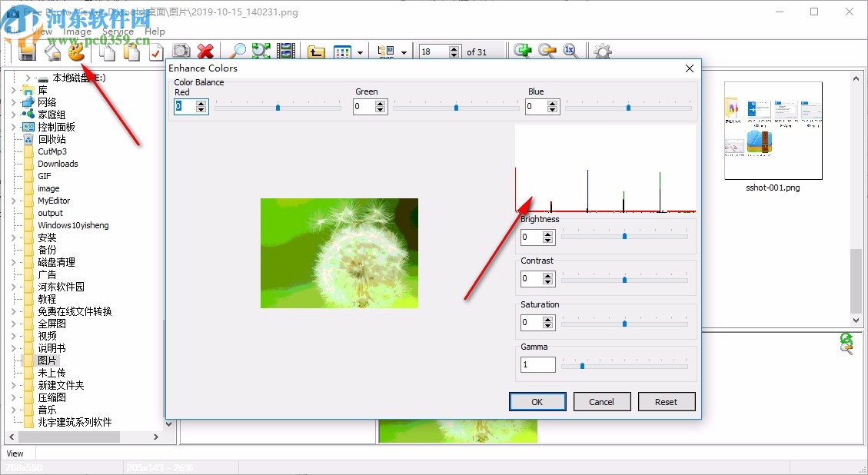Click the folder up level icon
Image resolution: width=868 pixels, height=475 pixels.
click(x=316, y=52)
